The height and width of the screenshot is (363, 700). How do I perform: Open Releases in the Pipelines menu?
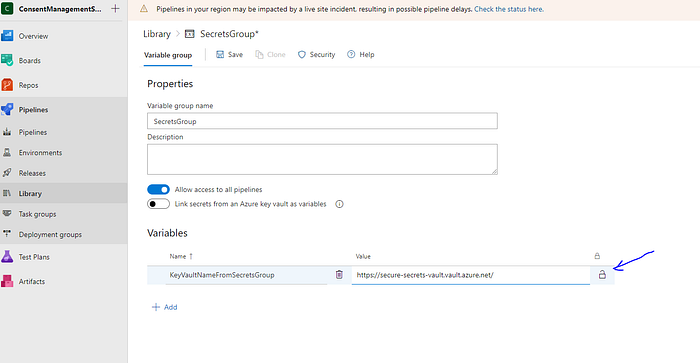(32, 173)
